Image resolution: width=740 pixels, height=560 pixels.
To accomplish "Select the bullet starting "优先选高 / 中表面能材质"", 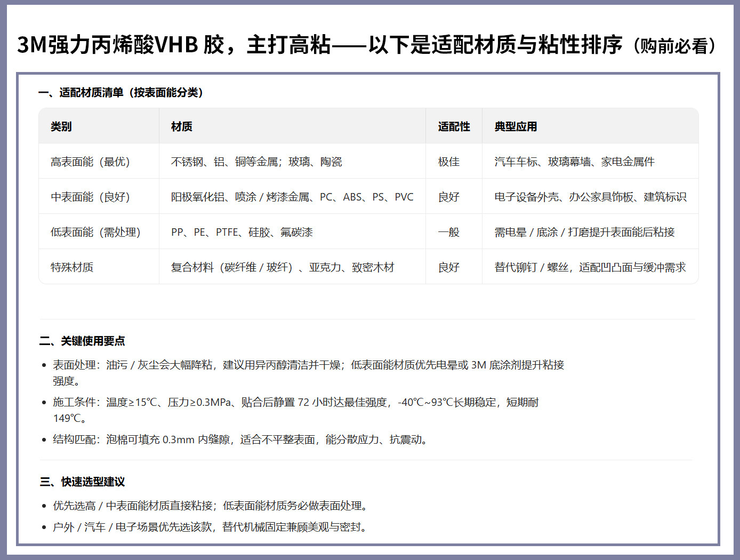I will coord(210,506).
